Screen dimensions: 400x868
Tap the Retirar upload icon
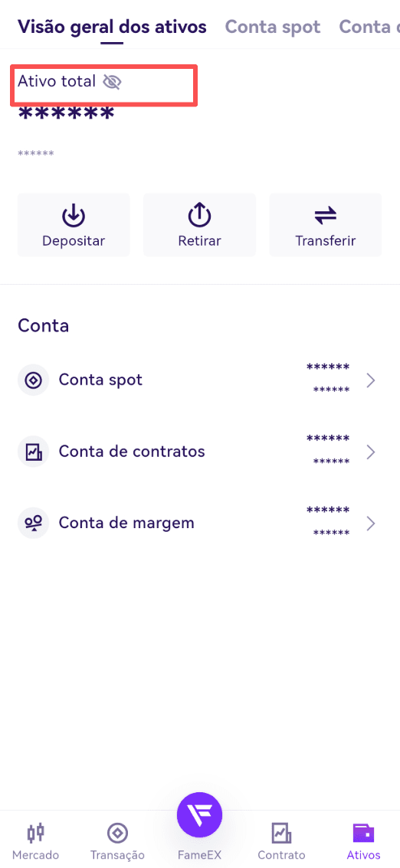tap(199, 216)
